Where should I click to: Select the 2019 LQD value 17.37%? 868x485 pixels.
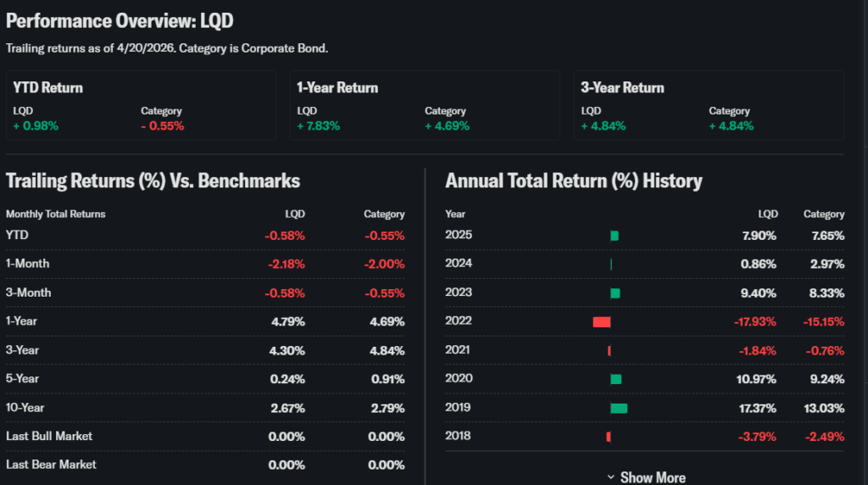[757, 408]
